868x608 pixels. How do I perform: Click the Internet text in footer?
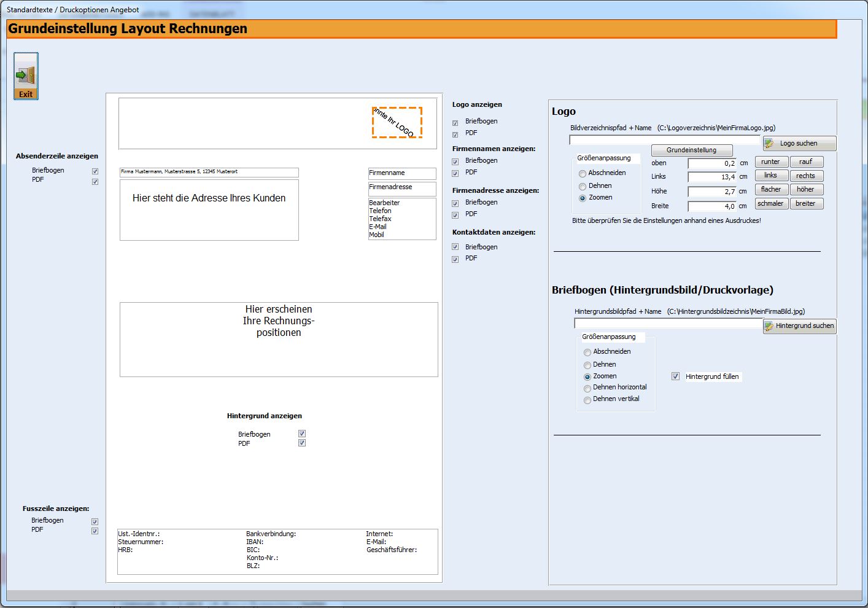[379, 534]
